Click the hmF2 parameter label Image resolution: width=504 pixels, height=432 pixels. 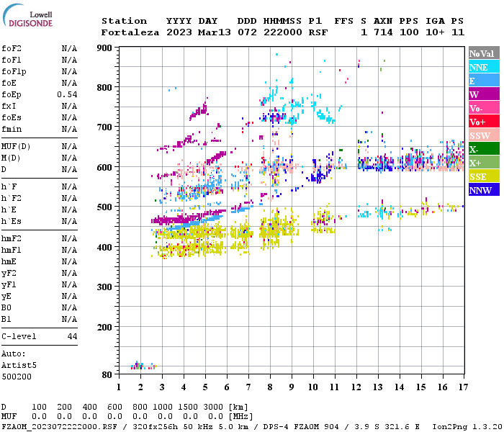click(x=12, y=239)
